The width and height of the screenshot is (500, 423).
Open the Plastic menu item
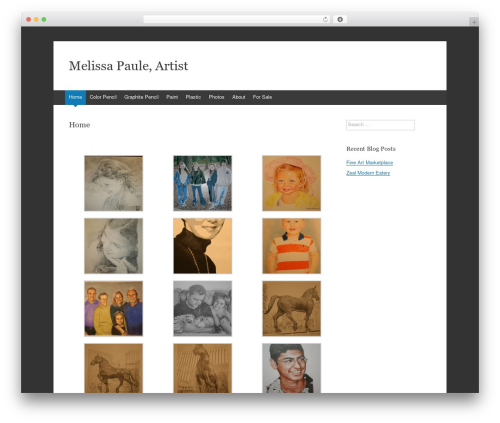pyautogui.click(x=193, y=97)
